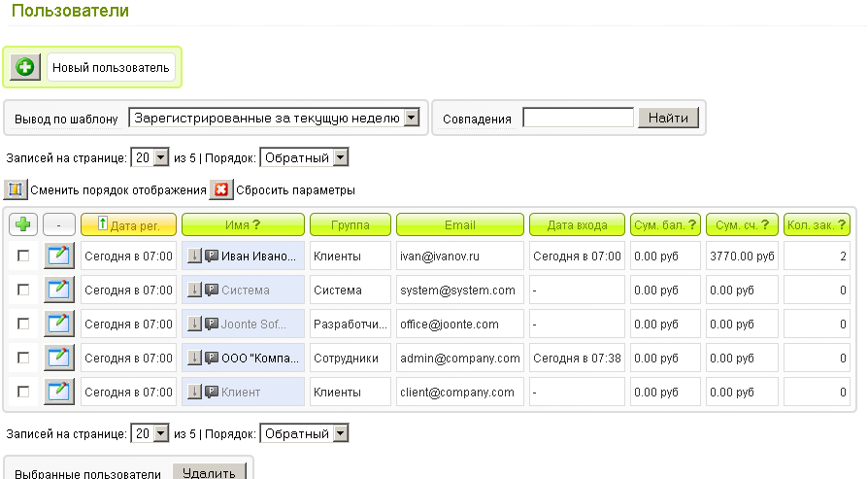Edit user ООО "Компа... via pencil icon
This screenshot has height=479, width=868.
[59, 358]
